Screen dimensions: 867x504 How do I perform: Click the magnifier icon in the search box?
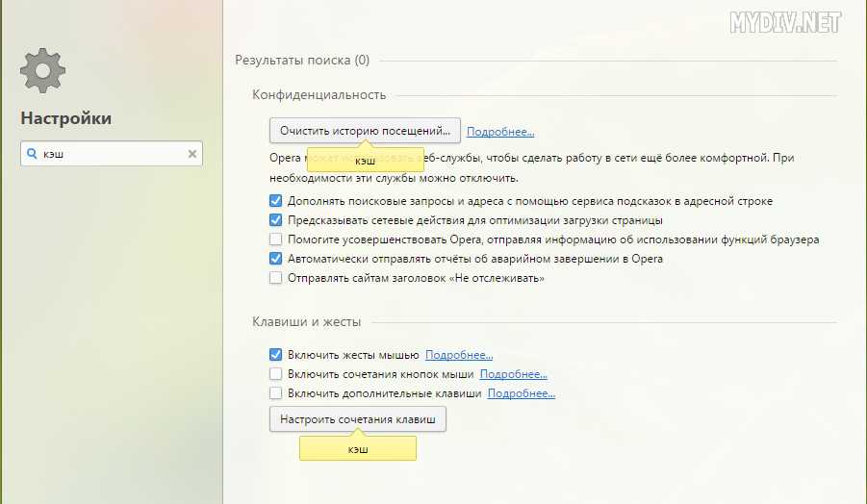coord(33,154)
